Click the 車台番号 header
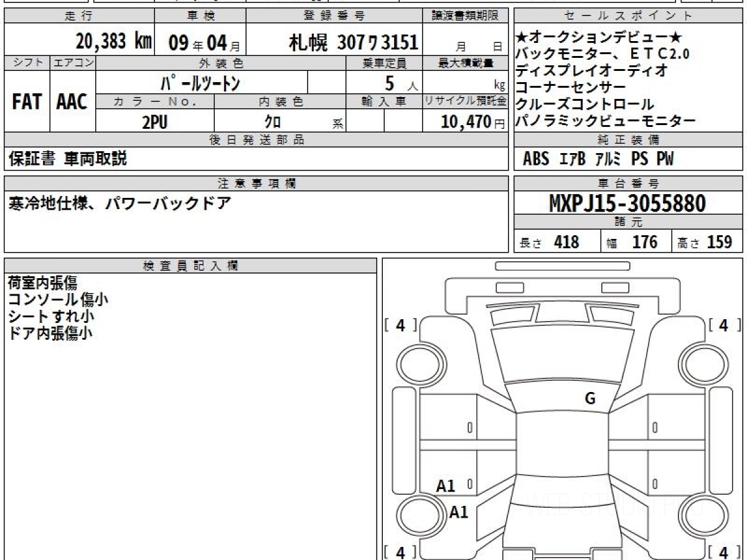747x560 pixels. (x=629, y=184)
